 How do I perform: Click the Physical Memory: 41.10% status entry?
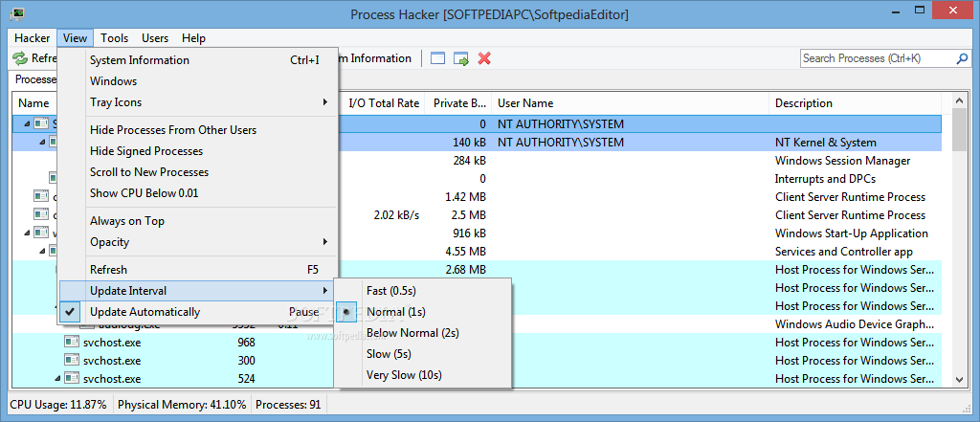[x=182, y=405]
